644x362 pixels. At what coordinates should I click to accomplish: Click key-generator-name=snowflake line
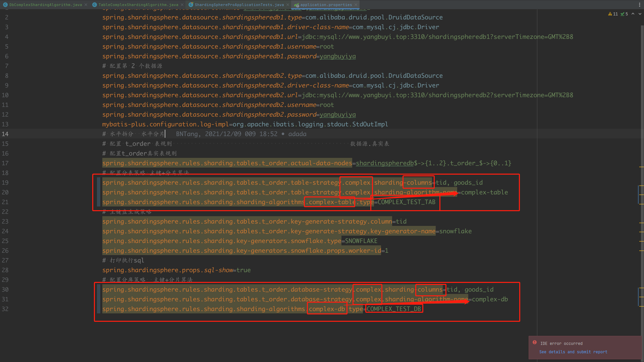click(287, 231)
